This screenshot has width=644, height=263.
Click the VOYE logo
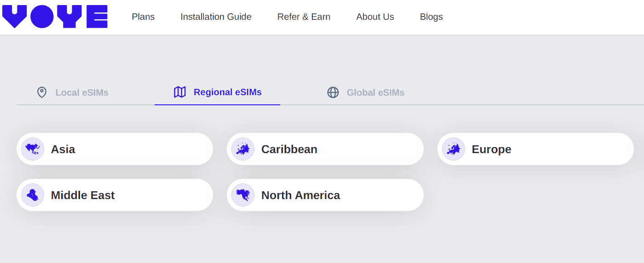(x=55, y=17)
